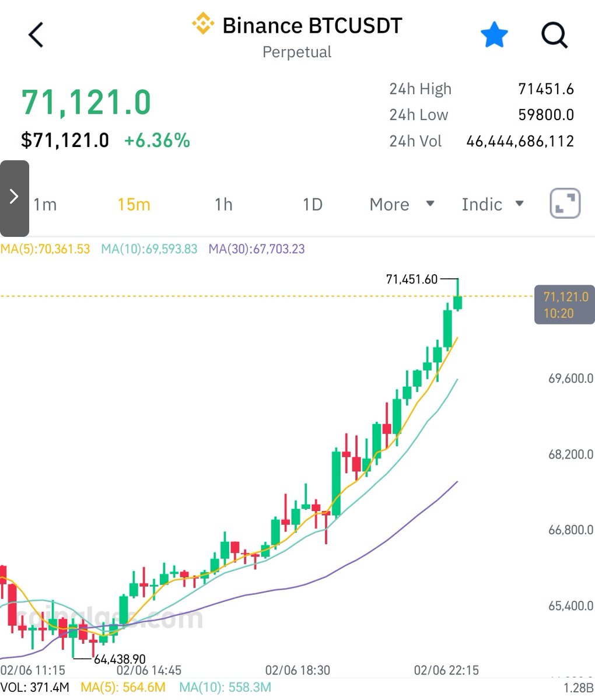Tap the VOL: 371.4M label
This screenshot has width=595, height=700.
click(x=34, y=688)
